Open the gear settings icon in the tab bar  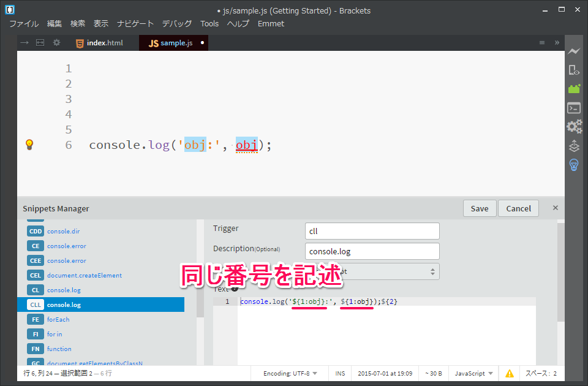(x=56, y=43)
